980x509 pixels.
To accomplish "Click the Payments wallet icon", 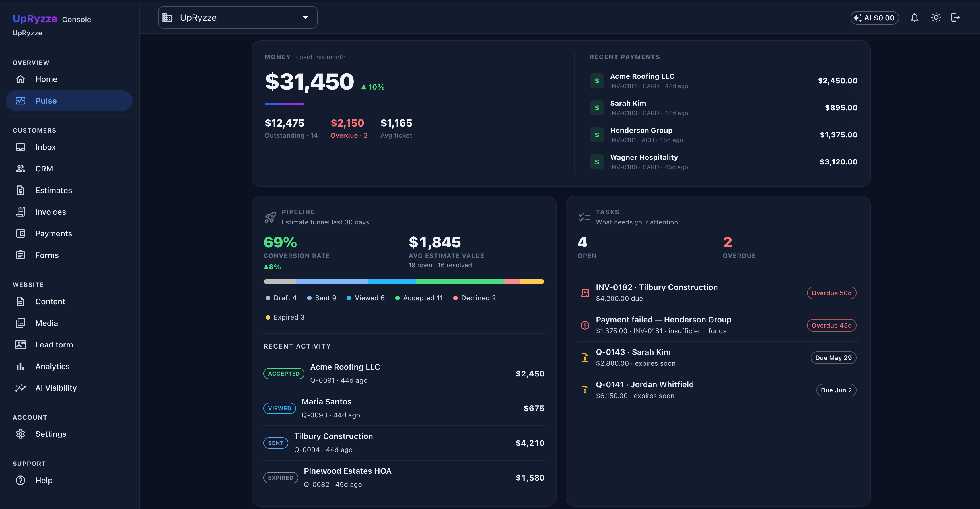I will click(x=20, y=234).
